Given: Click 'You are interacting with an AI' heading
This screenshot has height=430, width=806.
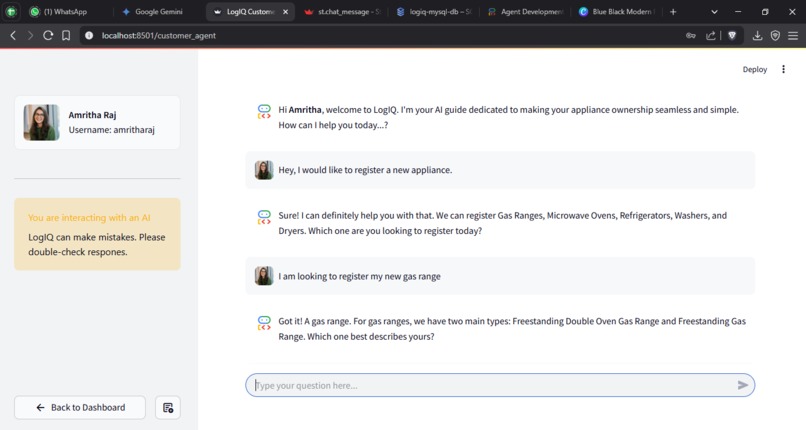Looking at the screenshot, I should click(89, 217).
